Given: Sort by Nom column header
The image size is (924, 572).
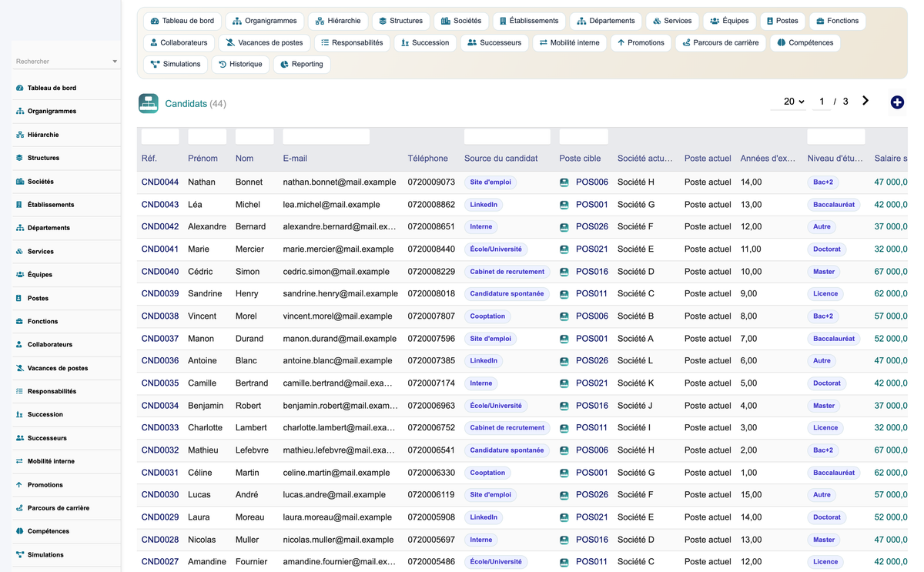Looking at the screenshot, I should [x=244, y=159].
